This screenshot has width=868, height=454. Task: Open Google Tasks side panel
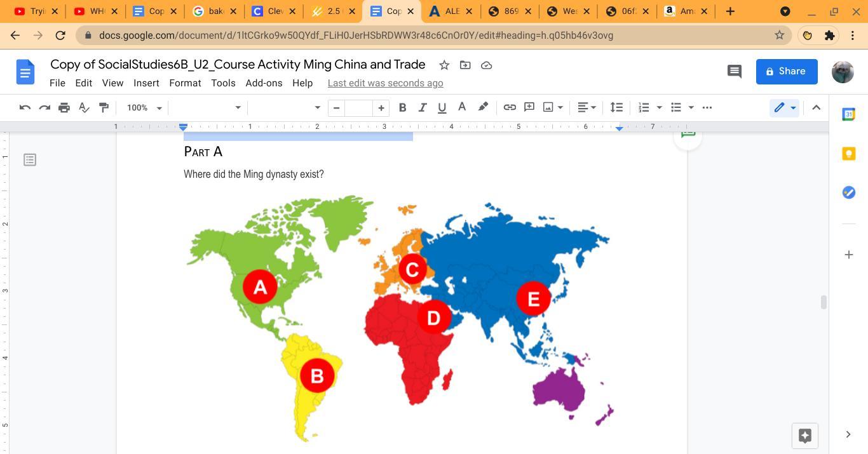[848, 192]
